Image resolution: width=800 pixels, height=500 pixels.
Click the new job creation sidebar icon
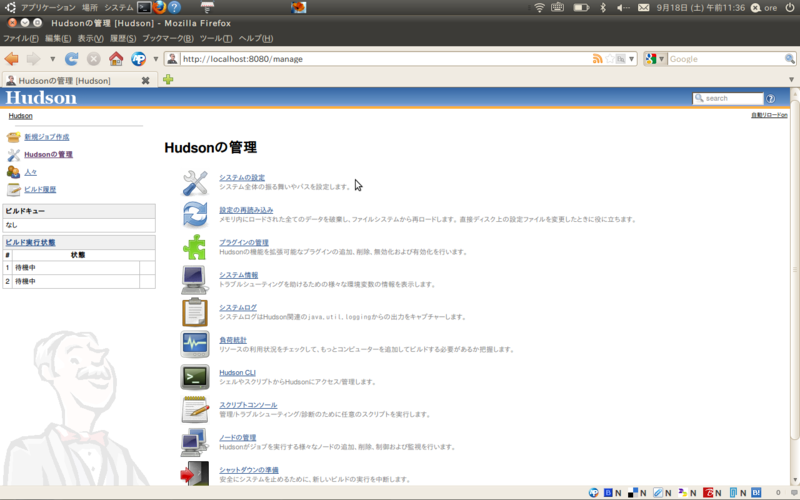coord(13,137)
